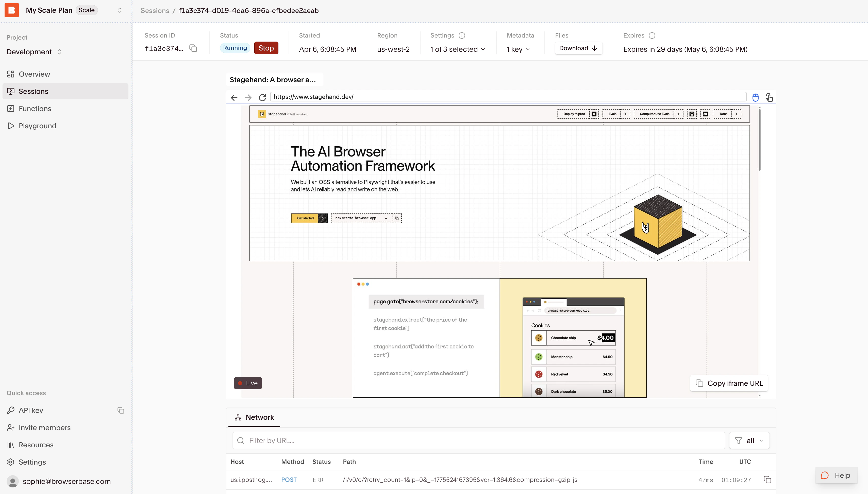The height and width of the screenshot is (494, 868).
Task: Focus the Filter by URL field
Action: 479,440
